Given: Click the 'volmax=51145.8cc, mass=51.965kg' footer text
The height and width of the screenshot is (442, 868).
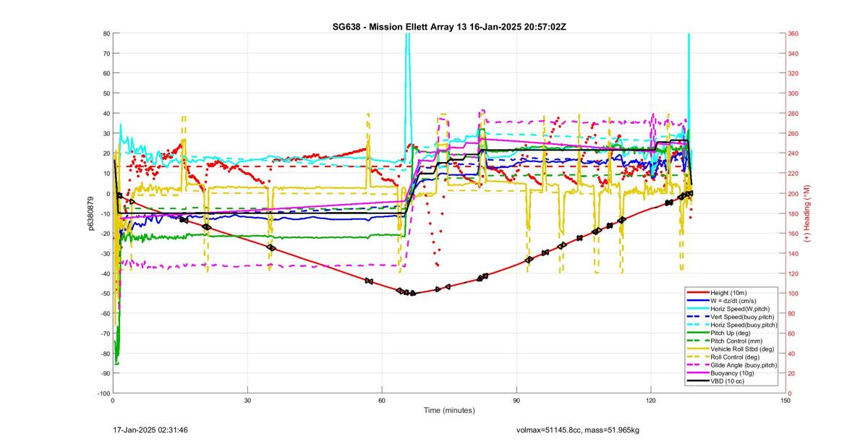Looking at the screenshot, I should click(578, 430).
